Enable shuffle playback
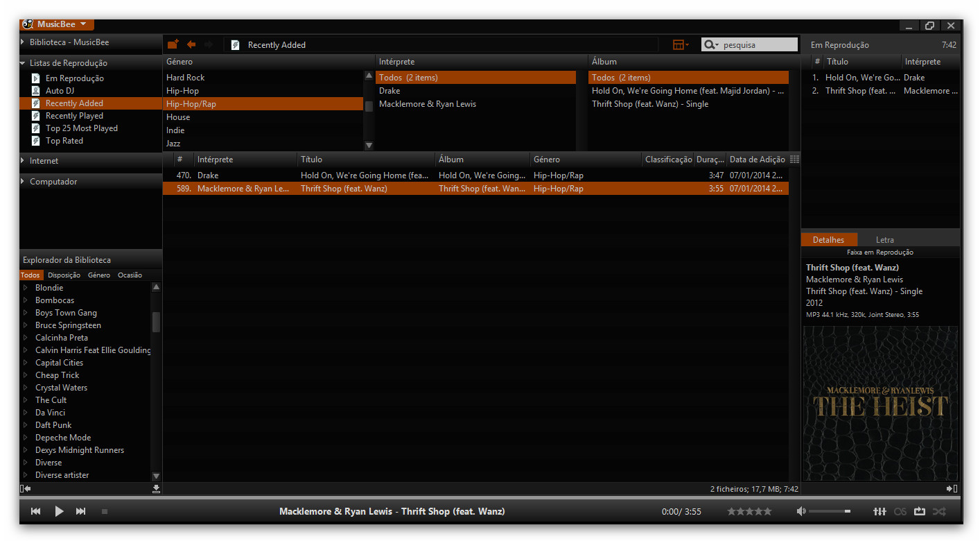 (939, 511)
